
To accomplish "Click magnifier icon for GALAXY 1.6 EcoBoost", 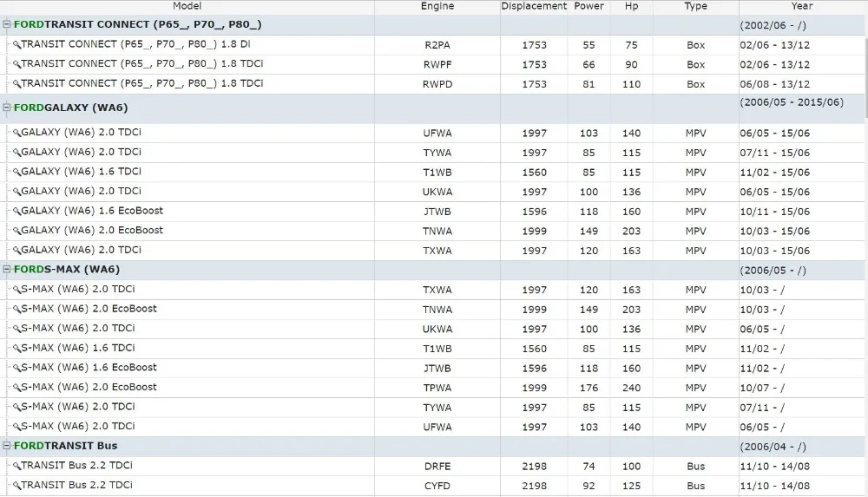I will (16, 212).
